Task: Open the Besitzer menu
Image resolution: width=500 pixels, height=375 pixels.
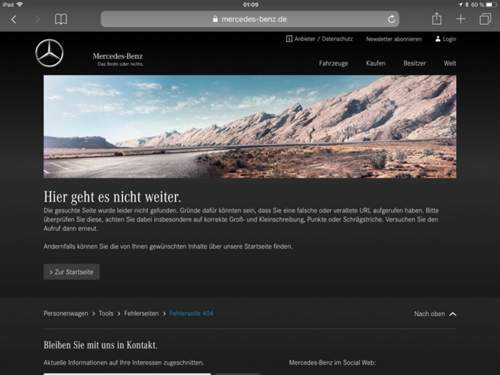Action: click(x=414, y=63)
